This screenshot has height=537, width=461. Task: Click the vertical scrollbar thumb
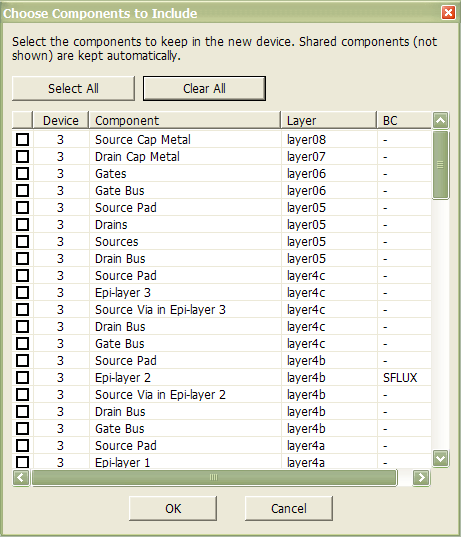(x=440, y=165)
